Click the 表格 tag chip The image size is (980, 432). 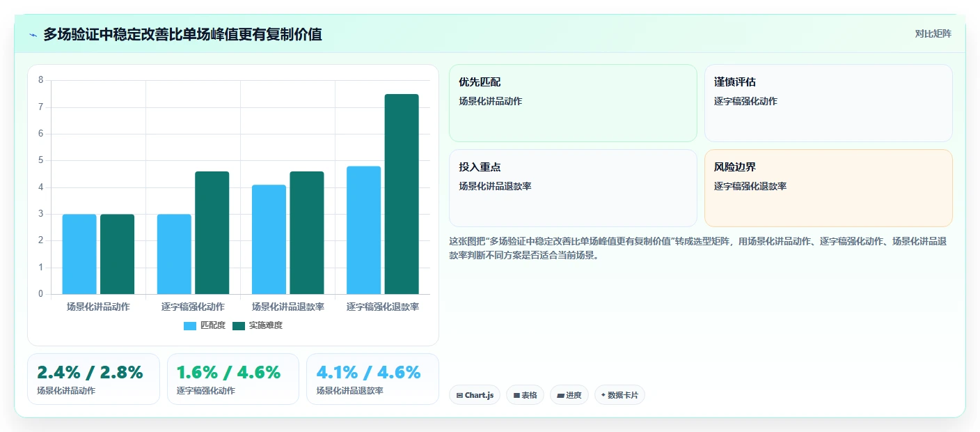(x=525, y=395)
